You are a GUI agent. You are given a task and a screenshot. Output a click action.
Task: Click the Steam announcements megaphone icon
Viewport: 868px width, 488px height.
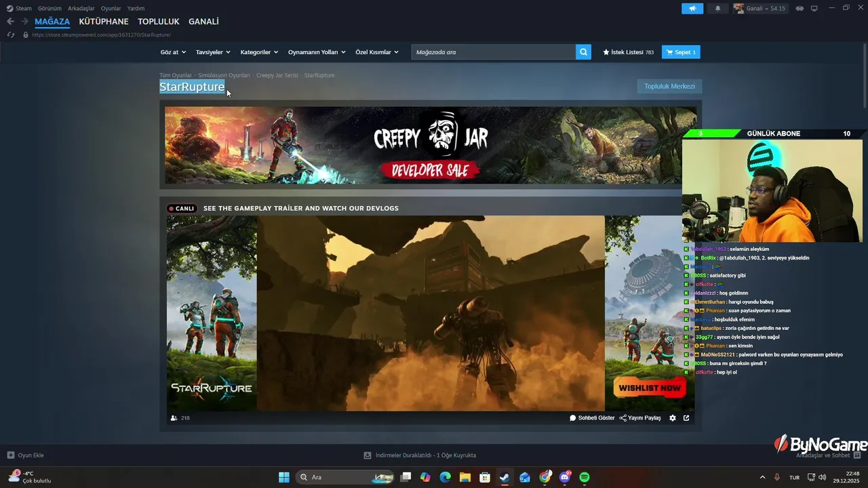[692, 8]
